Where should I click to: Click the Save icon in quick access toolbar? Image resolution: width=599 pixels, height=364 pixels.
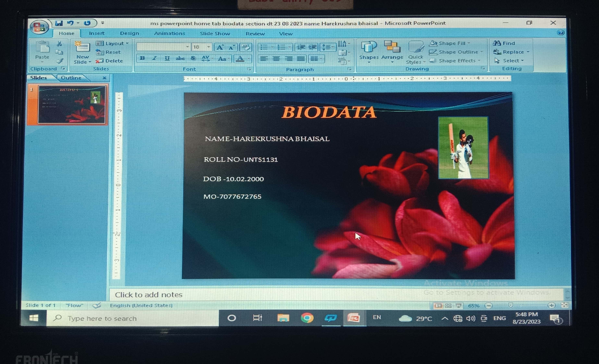(x=59, y=23)
